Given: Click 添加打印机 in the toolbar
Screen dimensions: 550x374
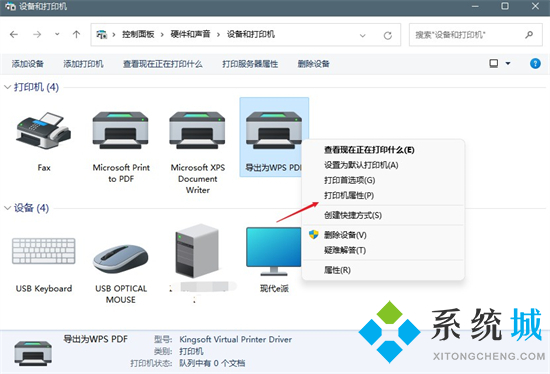Looking at the screenshot, I should pos(83,64).
